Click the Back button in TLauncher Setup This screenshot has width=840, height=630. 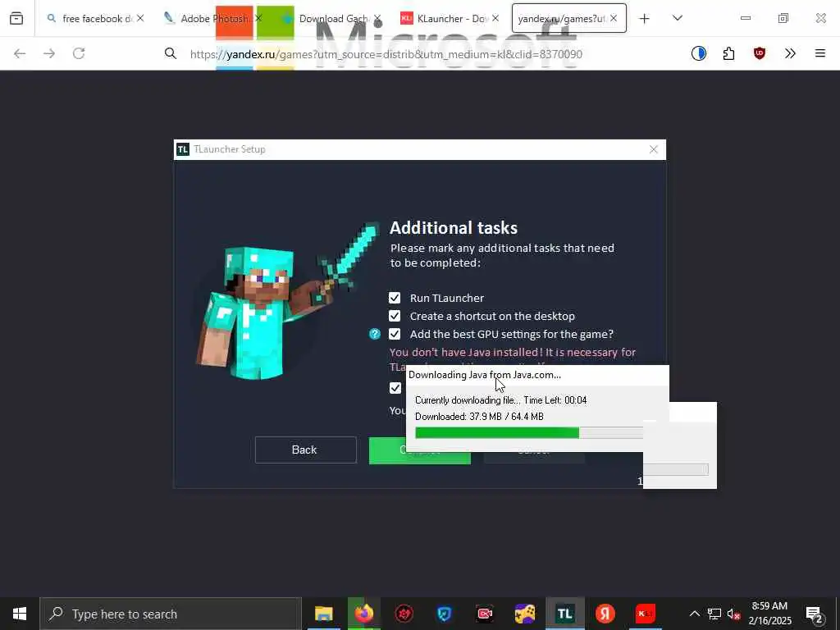pos(305,450)
